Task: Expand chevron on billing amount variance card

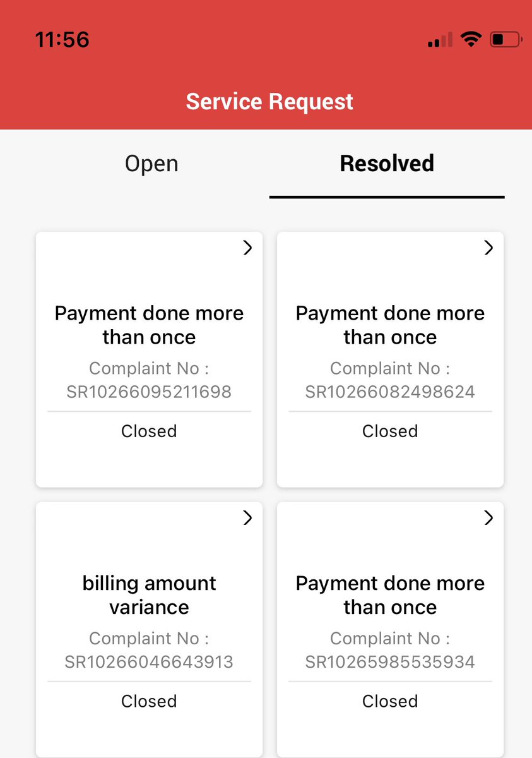Action: [x=247, y=518]
